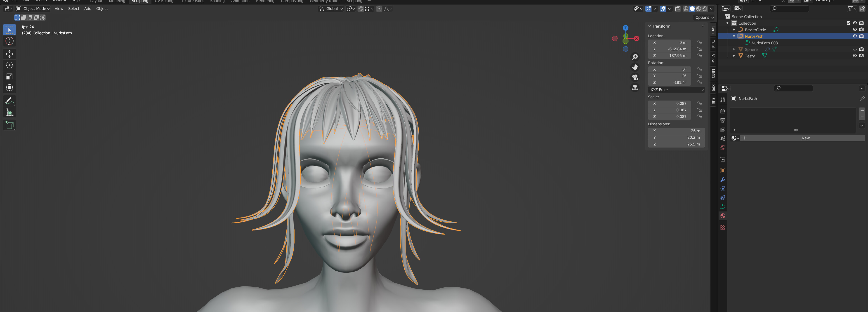The width and height of the screenshot is (868, 312).
Task: Switch to the MMD sidebar tab
Action: point(713,73)
